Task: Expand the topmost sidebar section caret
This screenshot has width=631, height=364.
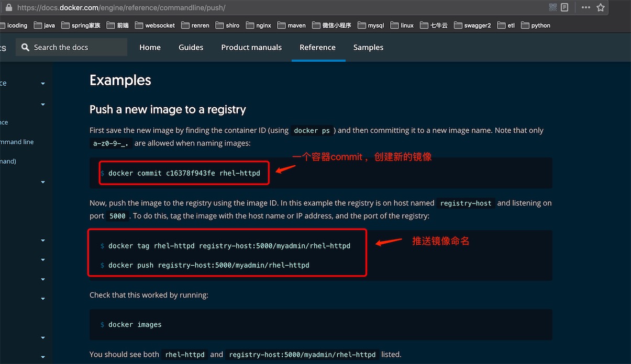Action: coord(43,84)
